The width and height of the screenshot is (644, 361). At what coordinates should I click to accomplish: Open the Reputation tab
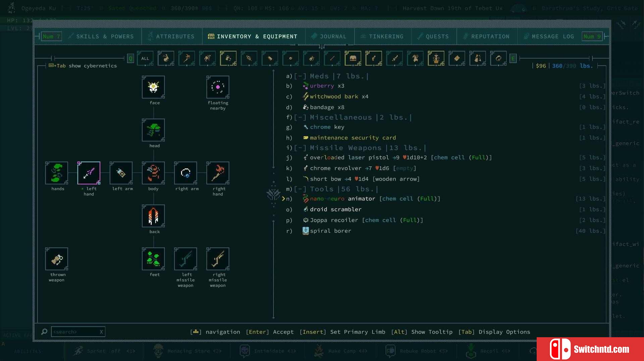coord(487,36)
